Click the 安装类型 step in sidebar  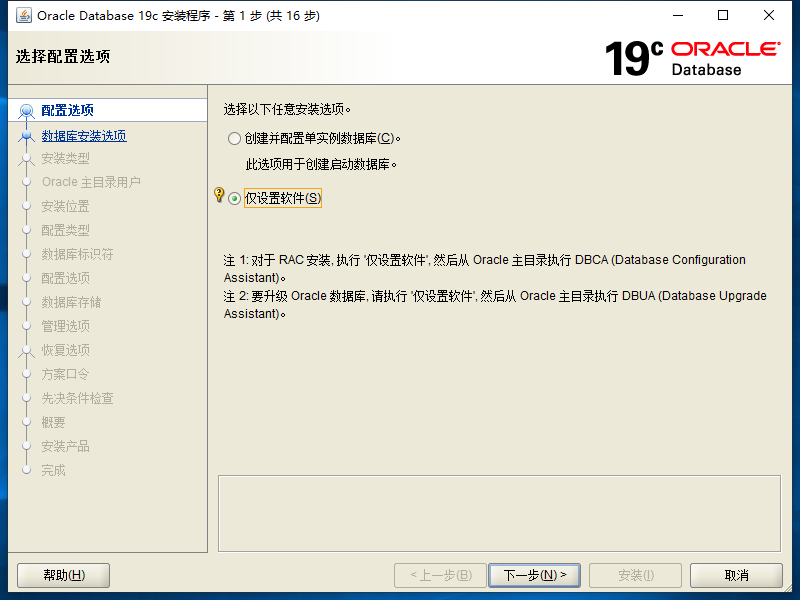pyautogui.click(x=65, y=158)
